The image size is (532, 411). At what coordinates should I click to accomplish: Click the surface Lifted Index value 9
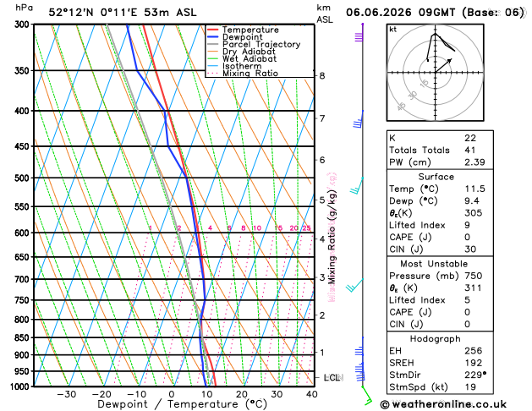[x=467, y=225]
